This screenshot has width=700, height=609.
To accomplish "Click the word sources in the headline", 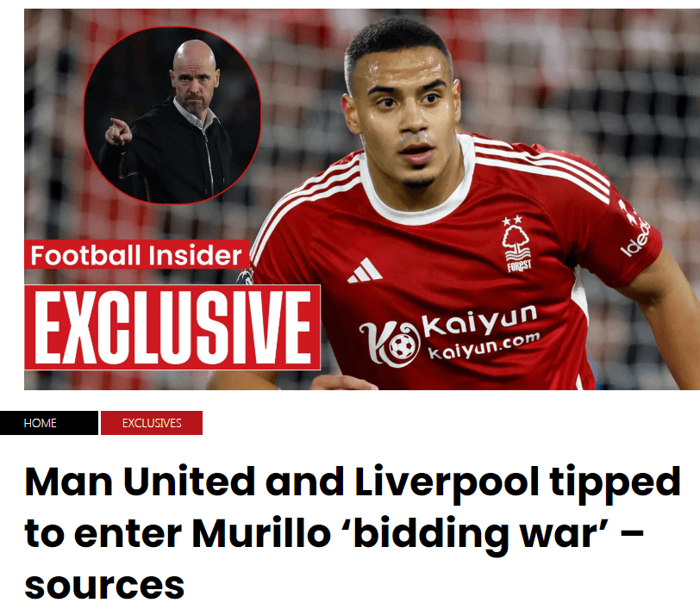I will click(104, 586).
